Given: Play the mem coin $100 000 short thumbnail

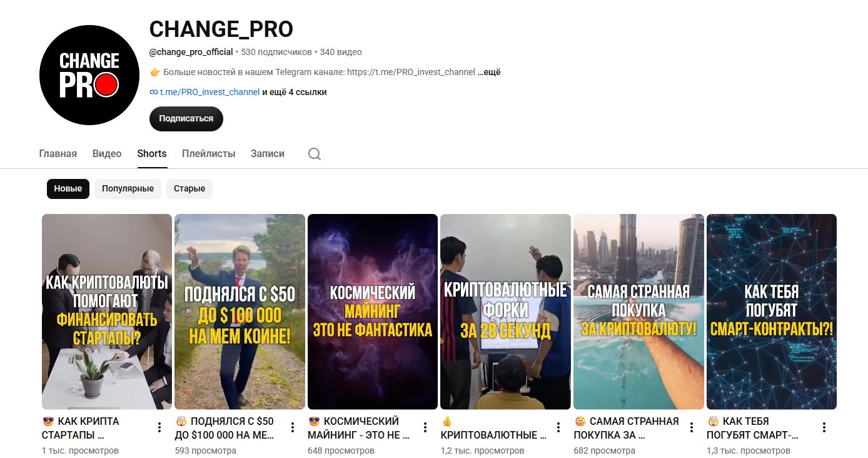Looking at the screenshot, I should pyautogui.click(x=240, y=312).
